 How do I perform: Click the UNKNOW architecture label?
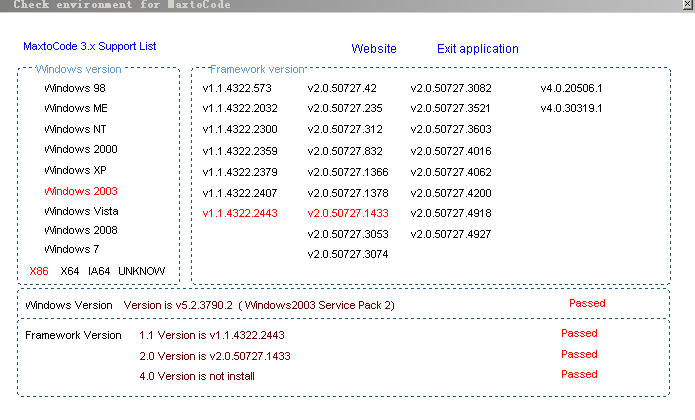click(x=141, y=271)
